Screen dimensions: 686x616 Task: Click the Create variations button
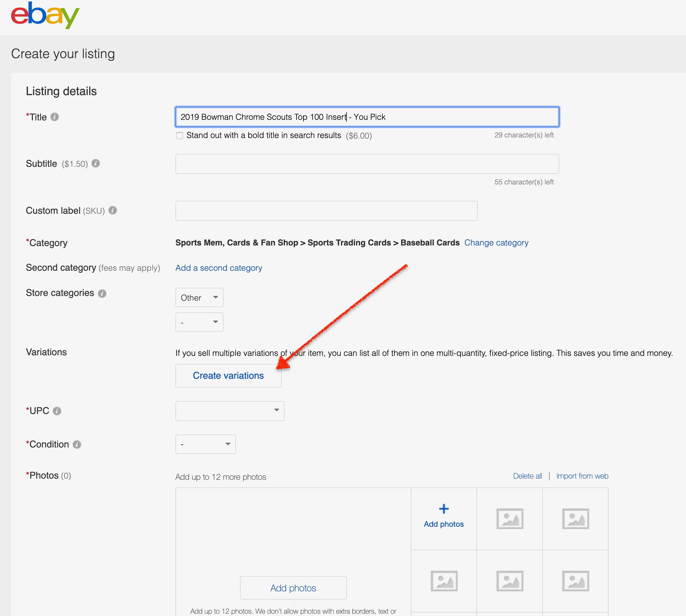tap(228, 375)
